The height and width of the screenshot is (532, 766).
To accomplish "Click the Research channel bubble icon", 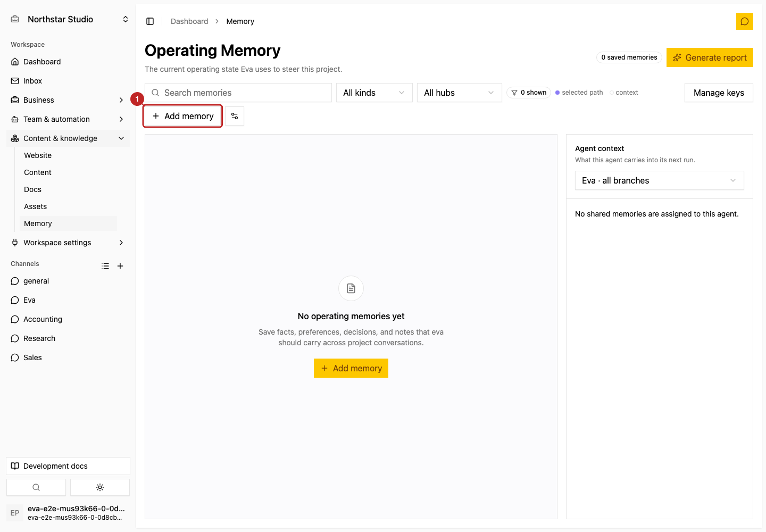I will point(15,338).
